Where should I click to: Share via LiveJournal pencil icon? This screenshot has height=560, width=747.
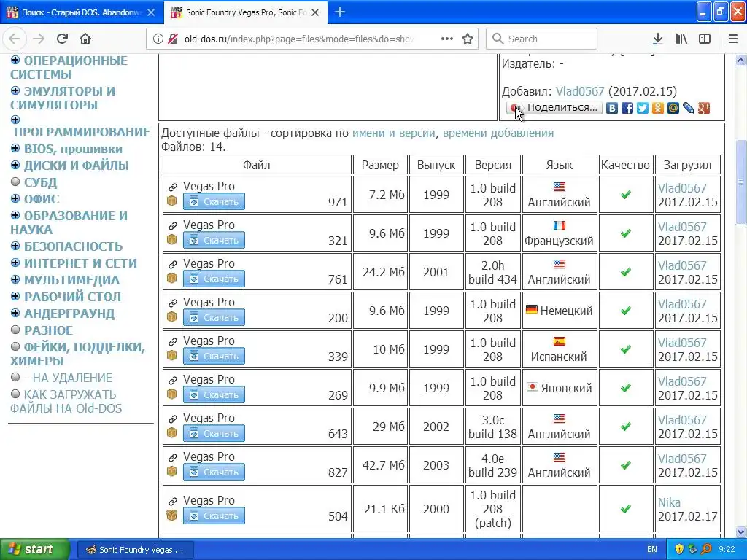[x=689, y=108]
